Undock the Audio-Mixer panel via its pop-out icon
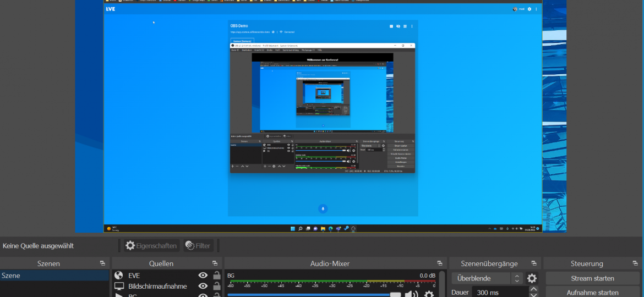 pyautogui.click(x=440, y=263)
